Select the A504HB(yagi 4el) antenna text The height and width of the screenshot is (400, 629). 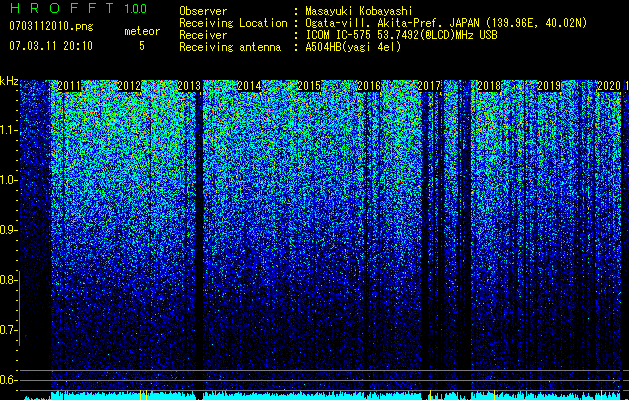(x=353, y=47)
